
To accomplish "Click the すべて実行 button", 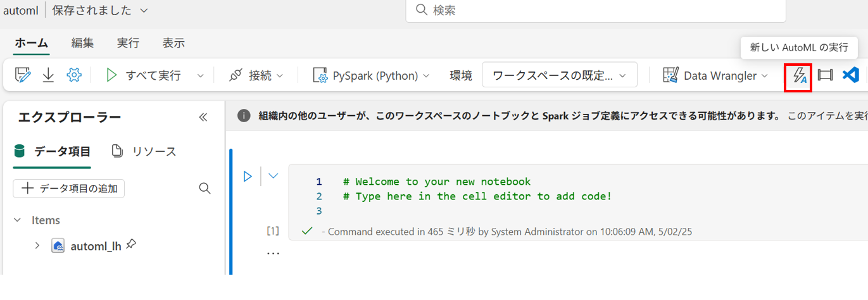I will [144, 75].
